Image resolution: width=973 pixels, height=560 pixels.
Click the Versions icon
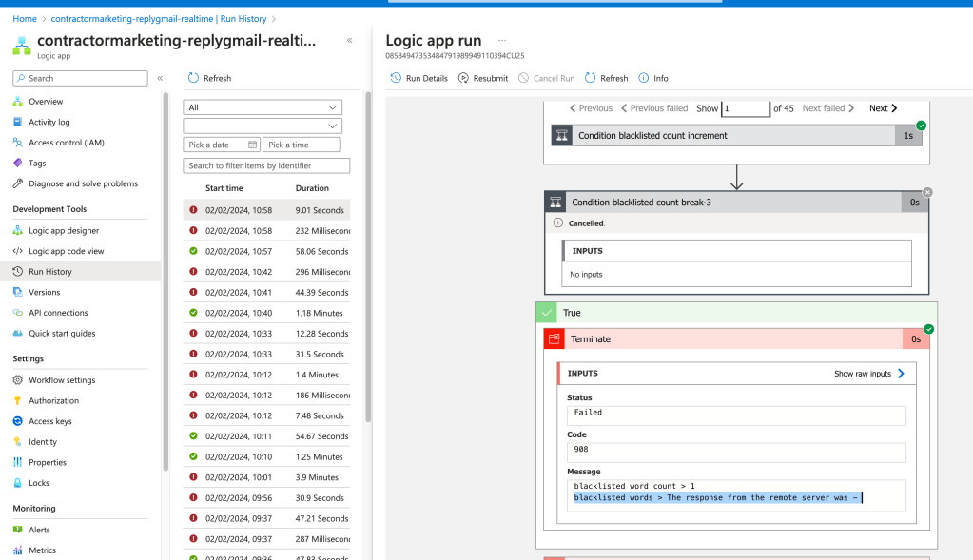click(x=17, y=292)
